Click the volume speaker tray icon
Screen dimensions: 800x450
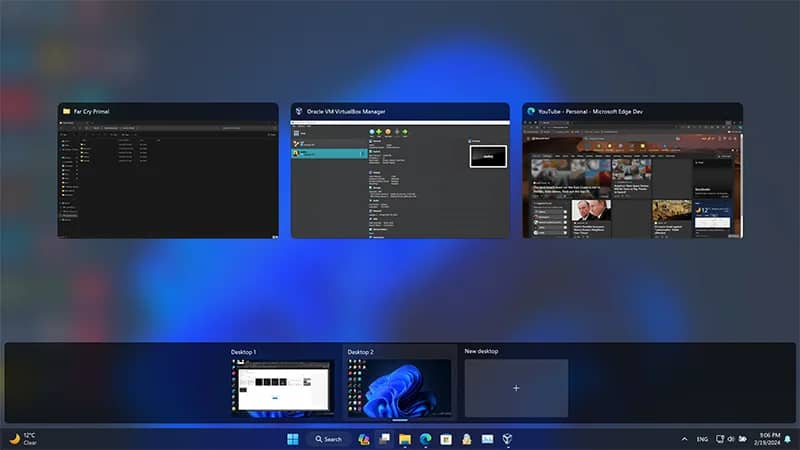pyautogui.click(x=731, y=439)
